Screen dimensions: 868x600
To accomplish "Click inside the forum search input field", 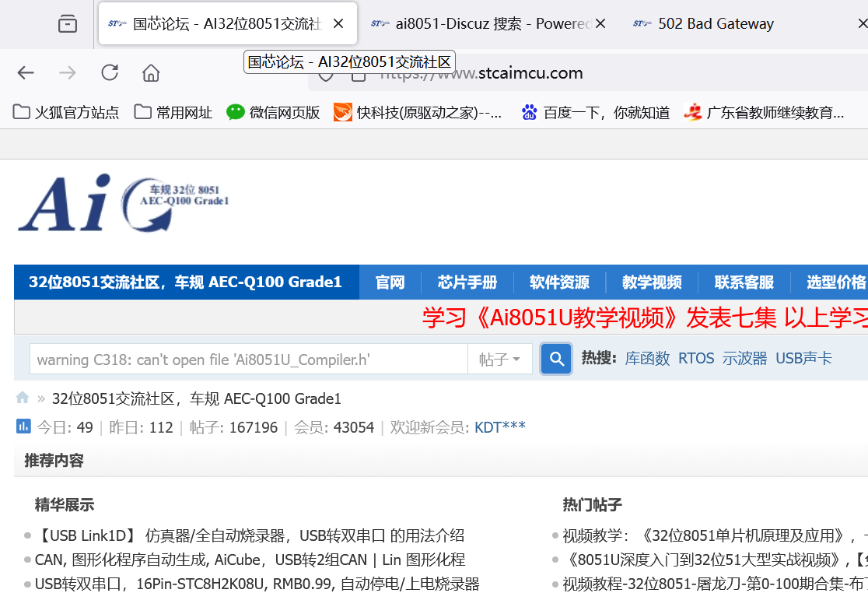I will pos(247,359).
